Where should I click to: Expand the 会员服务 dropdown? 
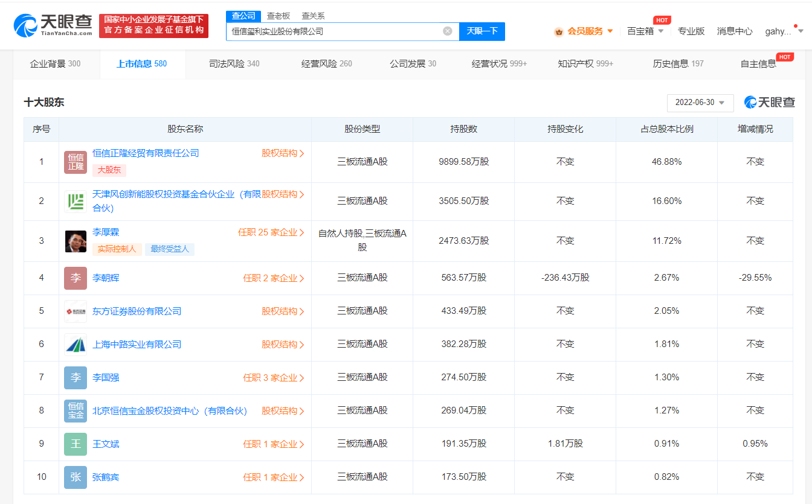point(585,31)
